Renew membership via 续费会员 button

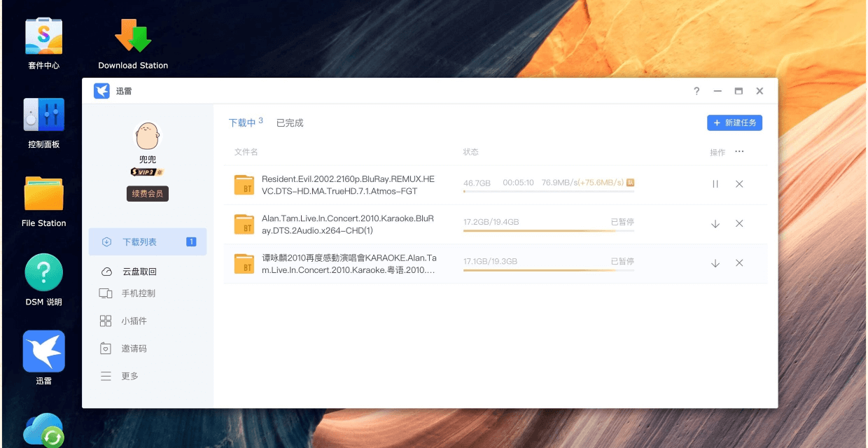click(x=147, y=194)
